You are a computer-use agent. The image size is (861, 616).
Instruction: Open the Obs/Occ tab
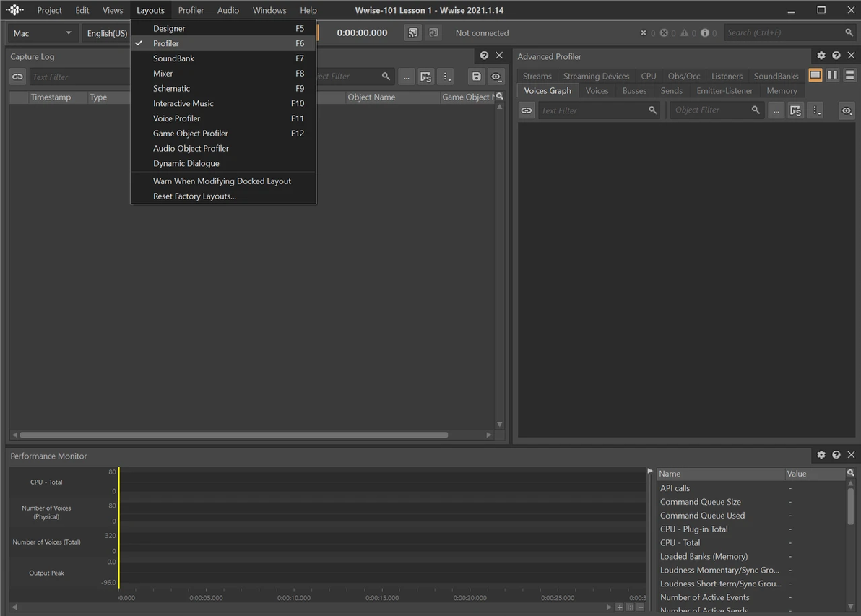[x=683, y=77]
